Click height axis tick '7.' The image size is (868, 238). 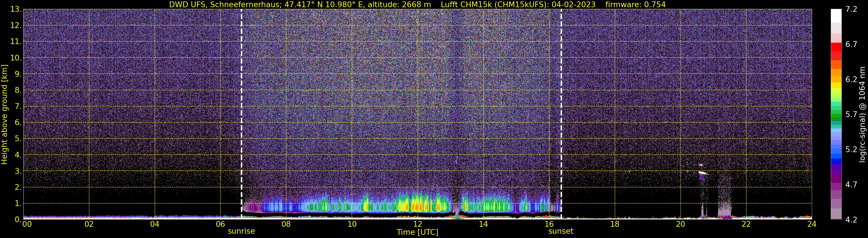[18, 107]
